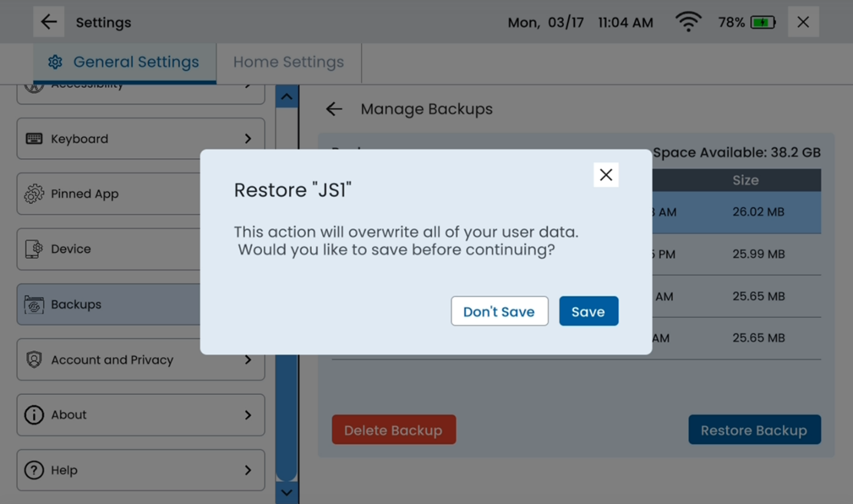Click the Keyboard icon in sidebar
This screenshot has height=504, width=853.
[x=34, y=138]
